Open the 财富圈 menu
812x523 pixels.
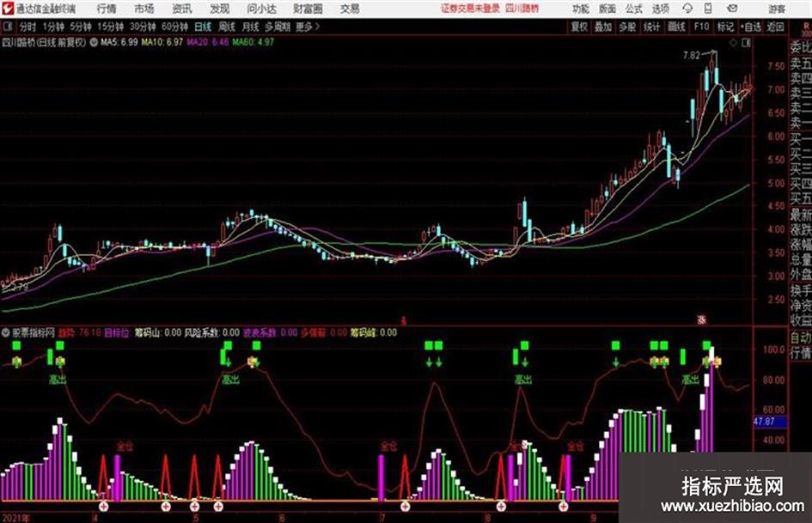pos(308,9)
